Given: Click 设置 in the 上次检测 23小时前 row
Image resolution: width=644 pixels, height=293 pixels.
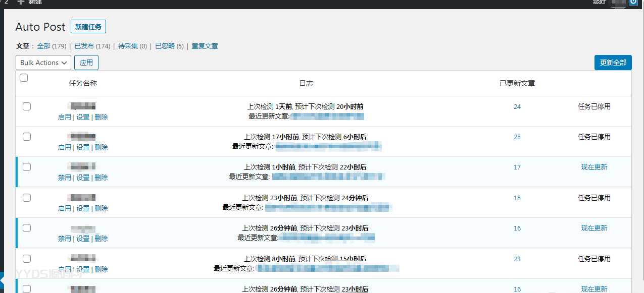Looking at the screenshot, I should pyautogui.click(x=83, y=208).
